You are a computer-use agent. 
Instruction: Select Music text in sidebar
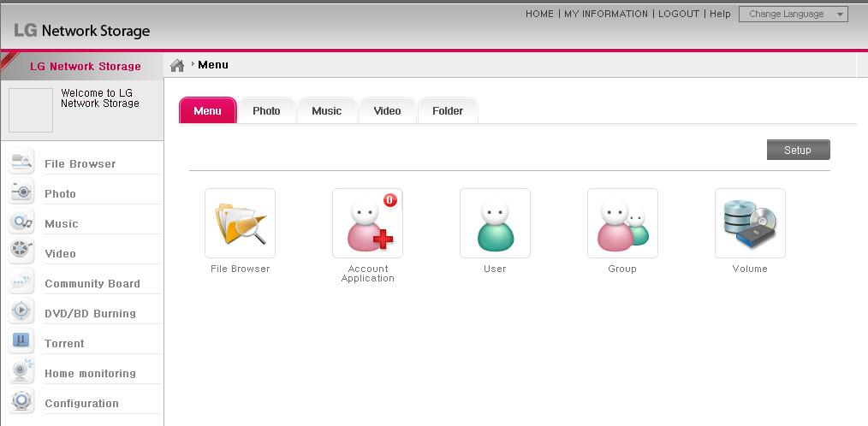(62, 223)
